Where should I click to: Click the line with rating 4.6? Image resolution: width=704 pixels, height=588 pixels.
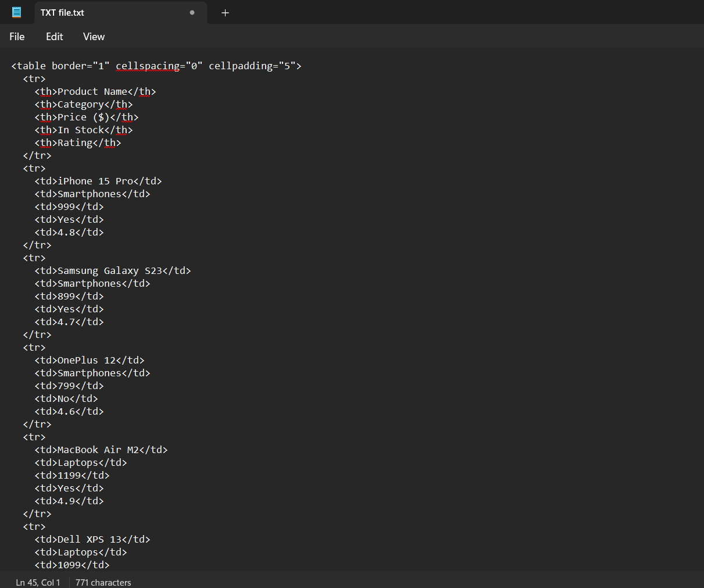(69, 411)
